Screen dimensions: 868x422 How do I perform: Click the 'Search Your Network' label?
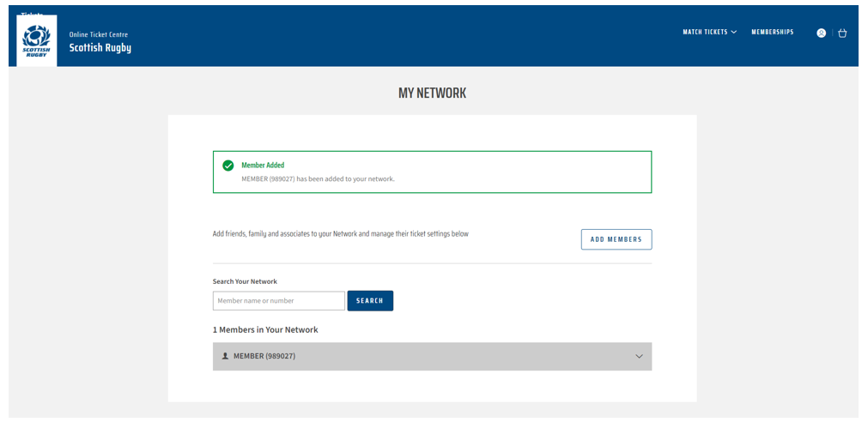(246, 281)
